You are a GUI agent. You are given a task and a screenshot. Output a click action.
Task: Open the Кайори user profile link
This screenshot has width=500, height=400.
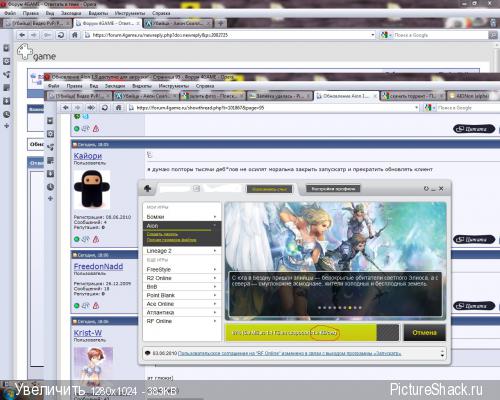[x=88, y=156]
